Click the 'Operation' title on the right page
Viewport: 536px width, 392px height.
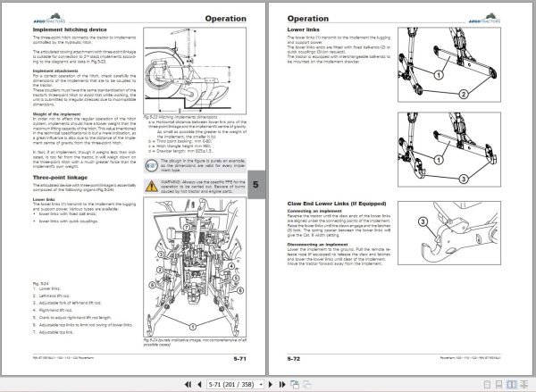click(x=308, y=19)
